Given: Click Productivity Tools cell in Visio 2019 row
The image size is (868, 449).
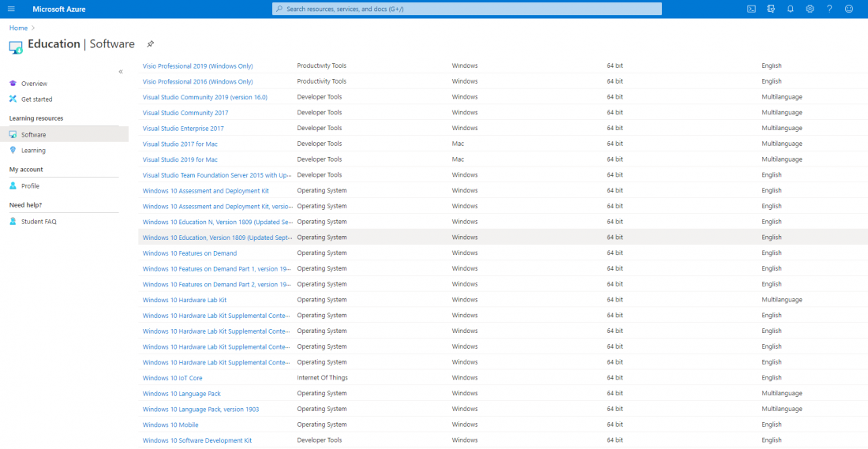Looking at the screenshot, I should tap(322, 65).
